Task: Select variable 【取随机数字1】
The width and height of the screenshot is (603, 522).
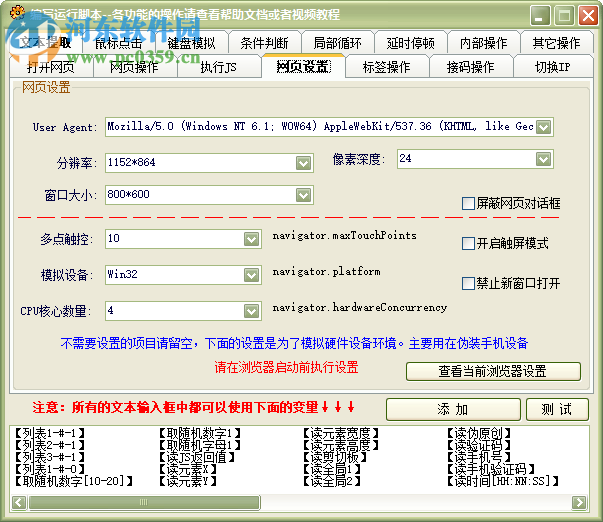Action: pos(200,434)
